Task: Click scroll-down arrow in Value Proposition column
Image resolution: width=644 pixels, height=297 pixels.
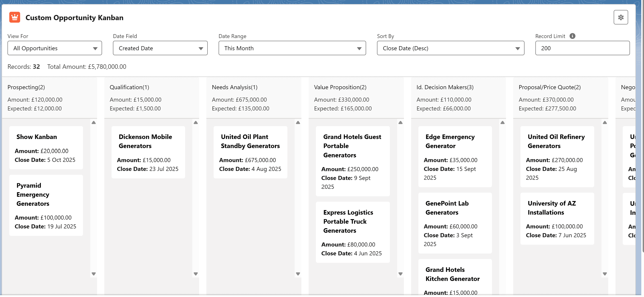Action: point(401,274)
